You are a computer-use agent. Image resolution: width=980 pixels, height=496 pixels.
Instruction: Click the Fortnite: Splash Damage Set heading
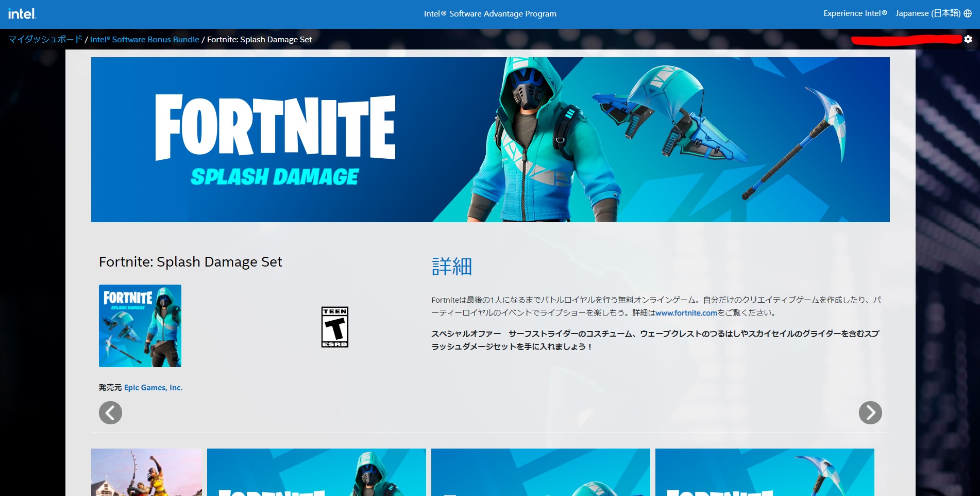(x=190, y=262)
